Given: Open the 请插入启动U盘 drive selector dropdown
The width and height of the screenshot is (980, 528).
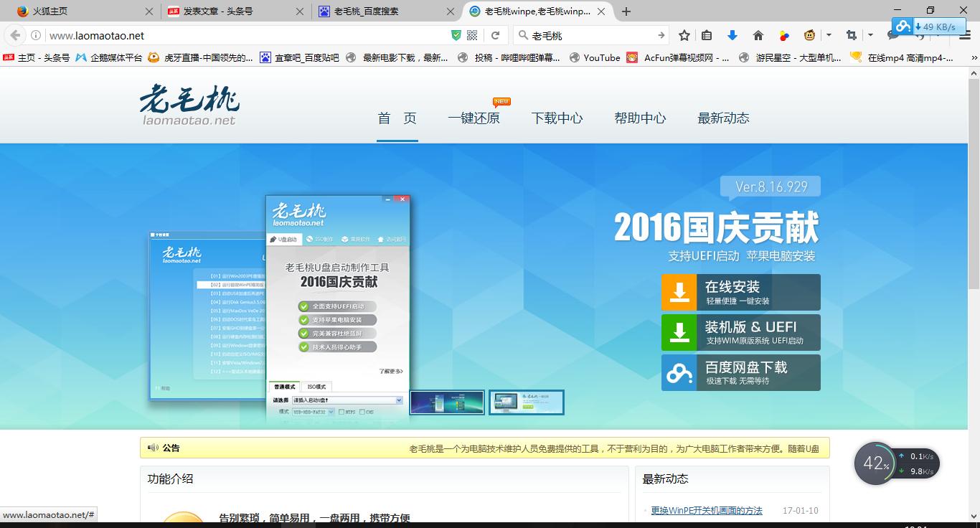Looking at the screenshot, I should coord(399,400).
